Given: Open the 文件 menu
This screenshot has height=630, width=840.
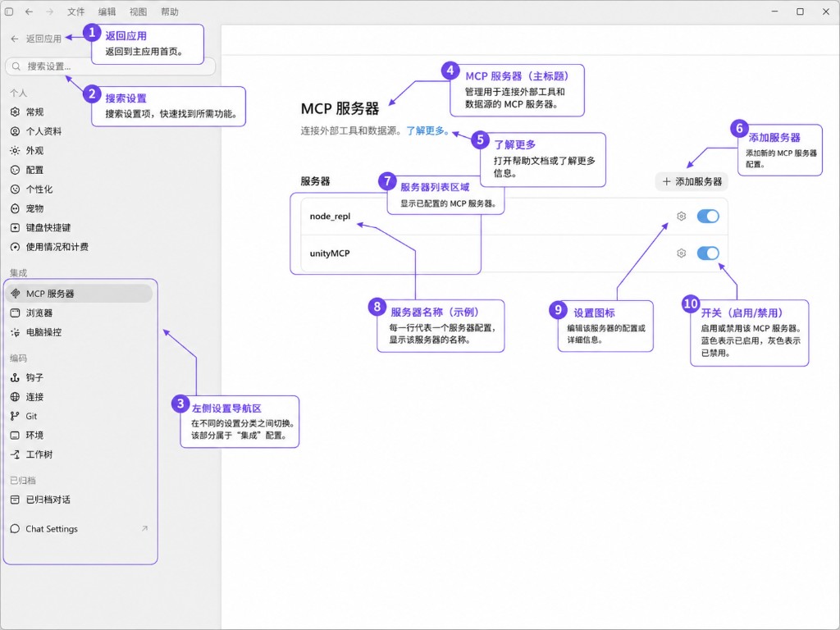Looking at the screenshot, I should coord(75,11).
